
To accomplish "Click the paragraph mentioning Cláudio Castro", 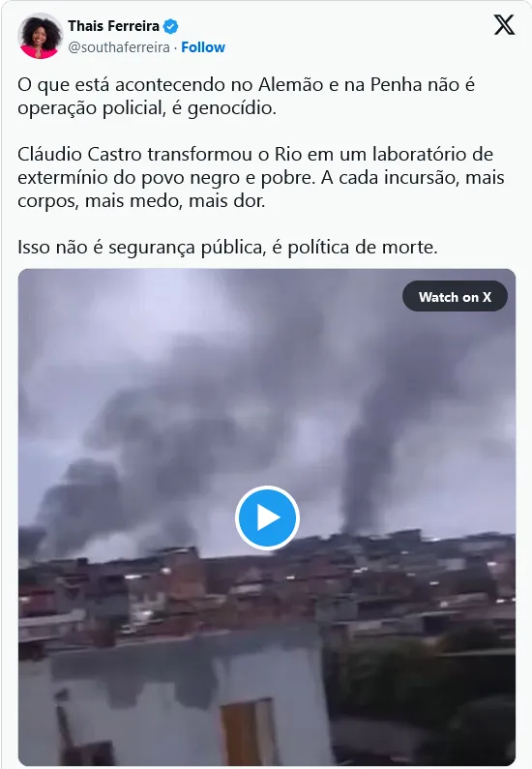I will coord(261,178).
